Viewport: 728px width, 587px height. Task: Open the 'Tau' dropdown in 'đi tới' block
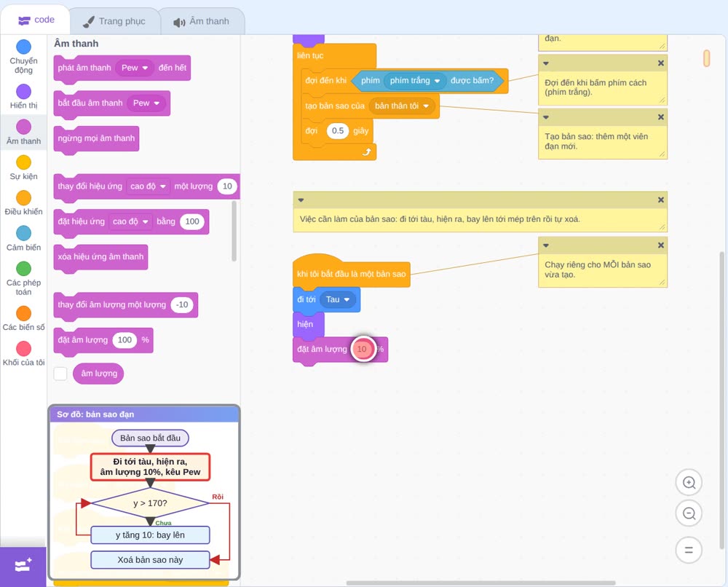tap(338, 299)
